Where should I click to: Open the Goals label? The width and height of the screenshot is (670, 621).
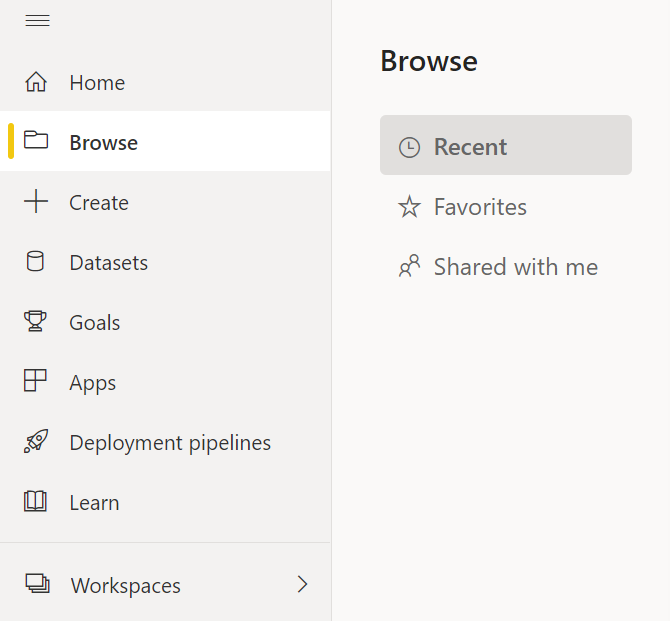pos(95,323)
